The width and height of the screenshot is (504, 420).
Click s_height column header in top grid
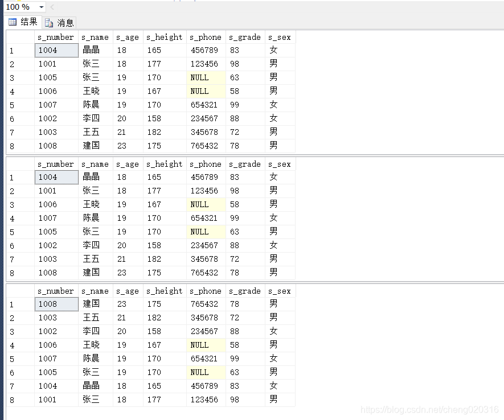point(165,37)
